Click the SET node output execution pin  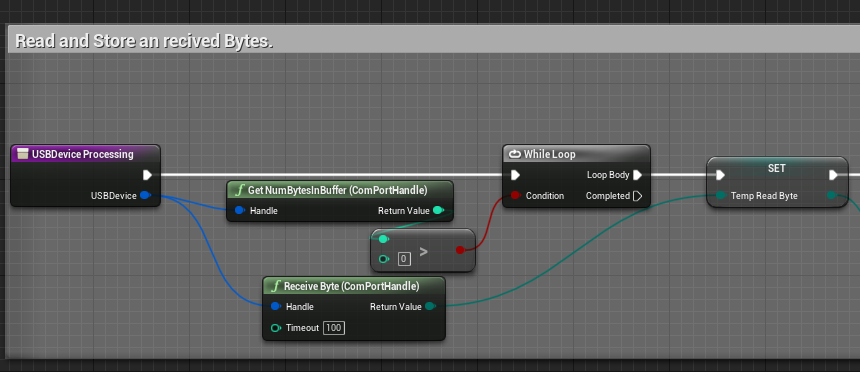click(x=833, y=175)
